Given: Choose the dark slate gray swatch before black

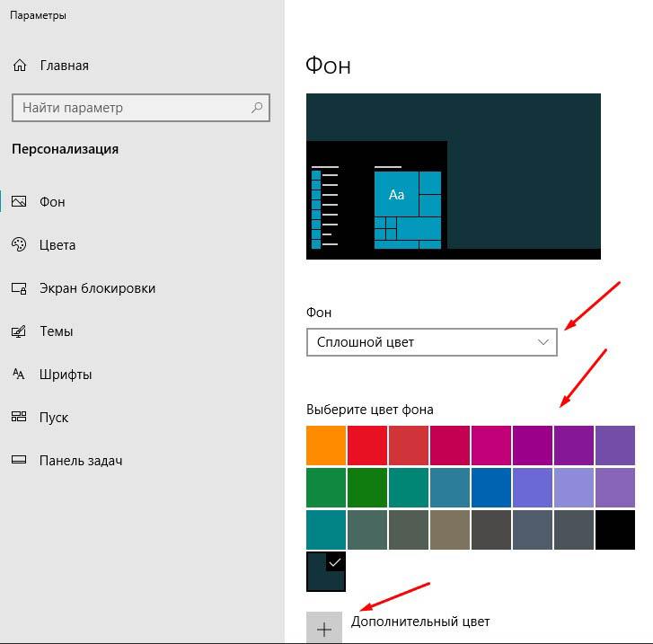Looking at the screenshot, I should click(573, 530).
